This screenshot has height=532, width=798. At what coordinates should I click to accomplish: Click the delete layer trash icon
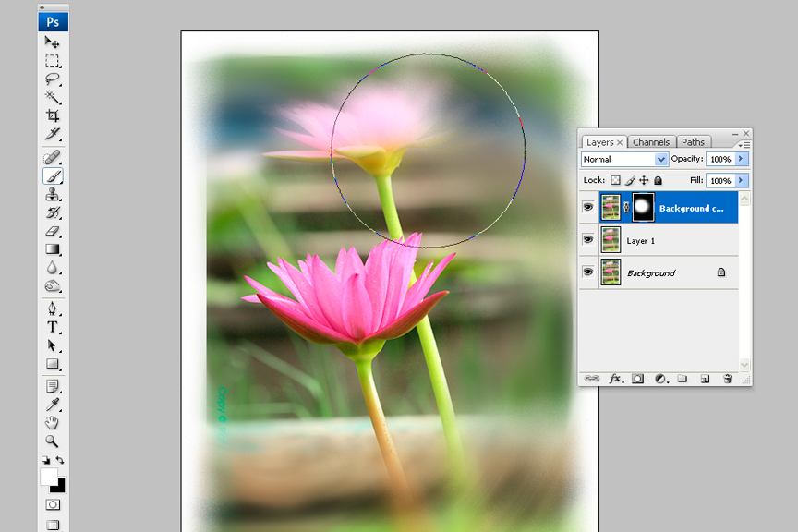727,379
